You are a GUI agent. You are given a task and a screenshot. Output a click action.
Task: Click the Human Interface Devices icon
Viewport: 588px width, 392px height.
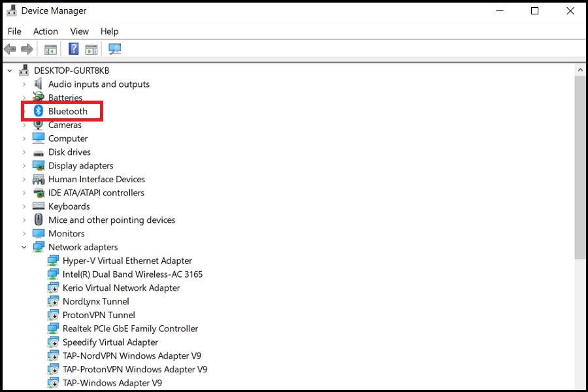pyautogui.click(x=39, y=179)
